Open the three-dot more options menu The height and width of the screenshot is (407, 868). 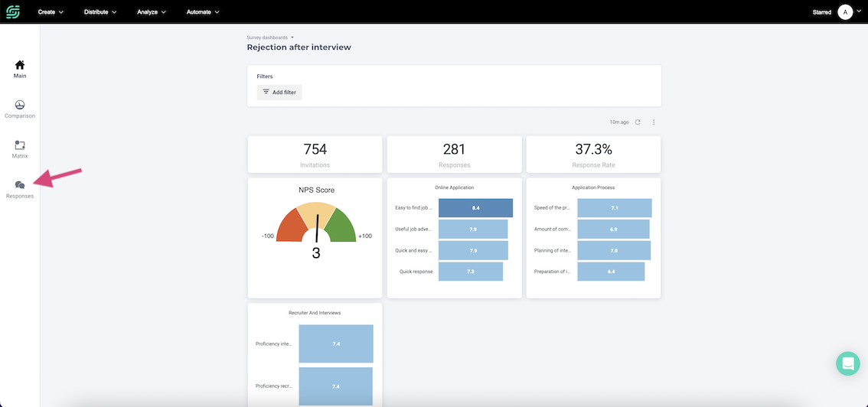click(654, 122)
